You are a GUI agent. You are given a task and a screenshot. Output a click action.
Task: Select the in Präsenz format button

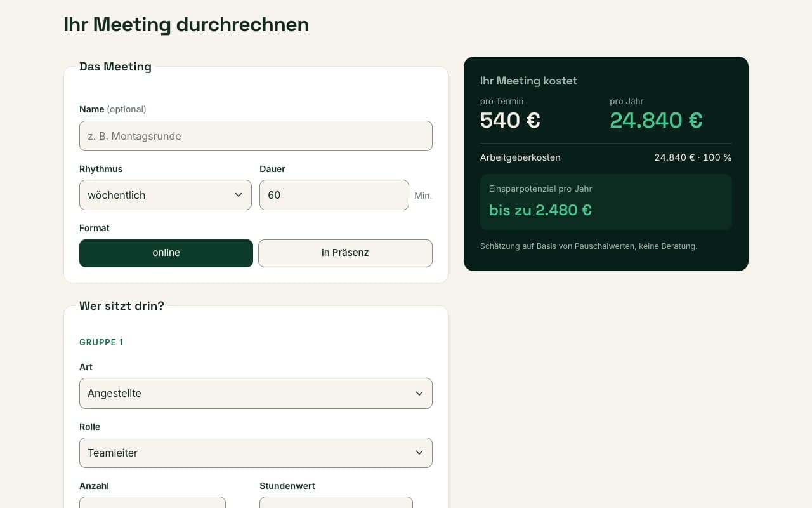pyautogui.click(x=345, y=253)
